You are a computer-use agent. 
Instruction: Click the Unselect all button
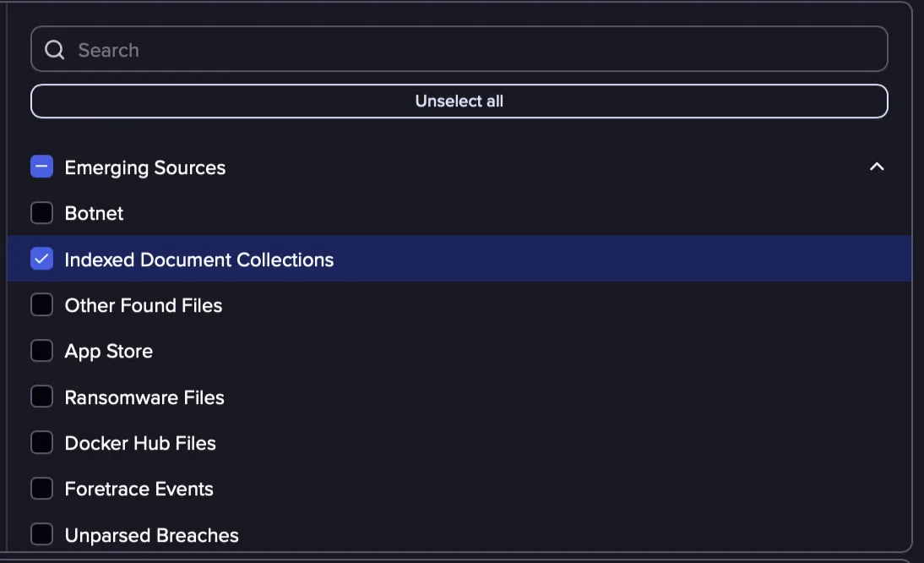(459, 101)
